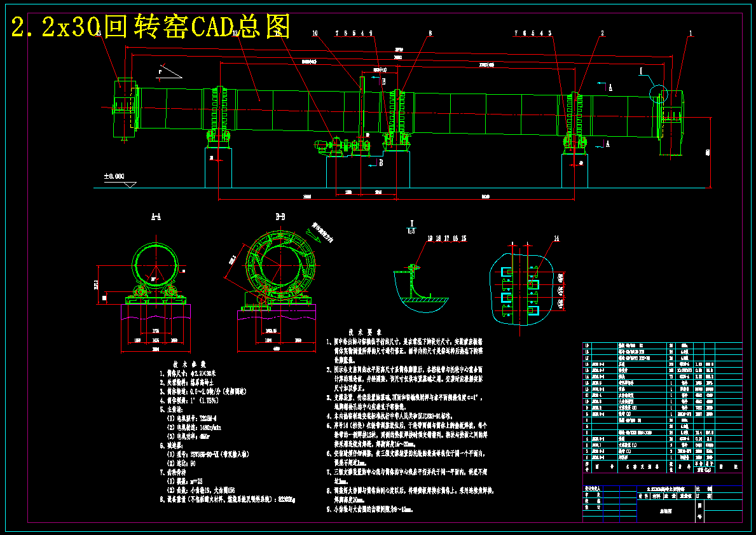The image size is (756, 535).
Task: Click callout number '2' above right support
Action: pyautogui.click(x=602, y=33)
